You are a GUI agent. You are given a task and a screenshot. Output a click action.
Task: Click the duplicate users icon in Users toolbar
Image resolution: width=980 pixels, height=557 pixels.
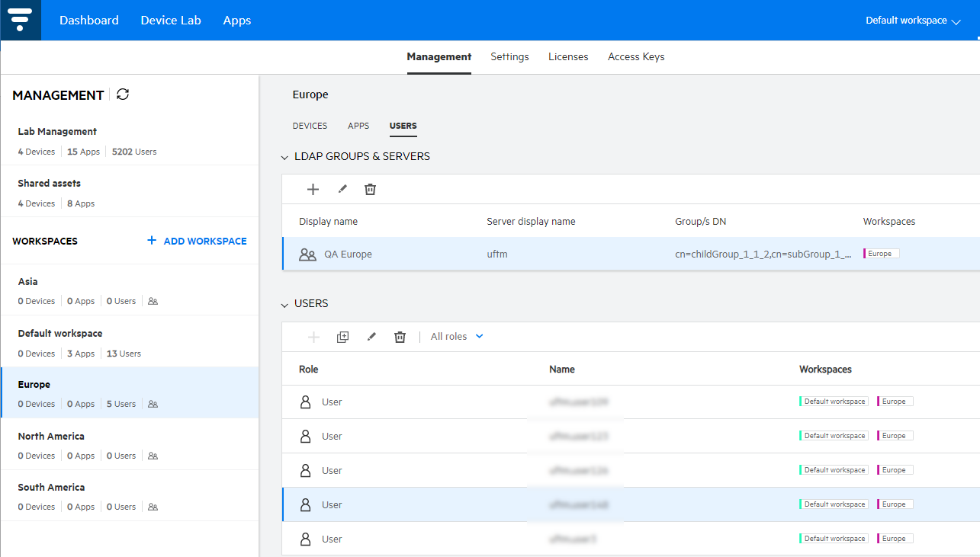[342, 337]
